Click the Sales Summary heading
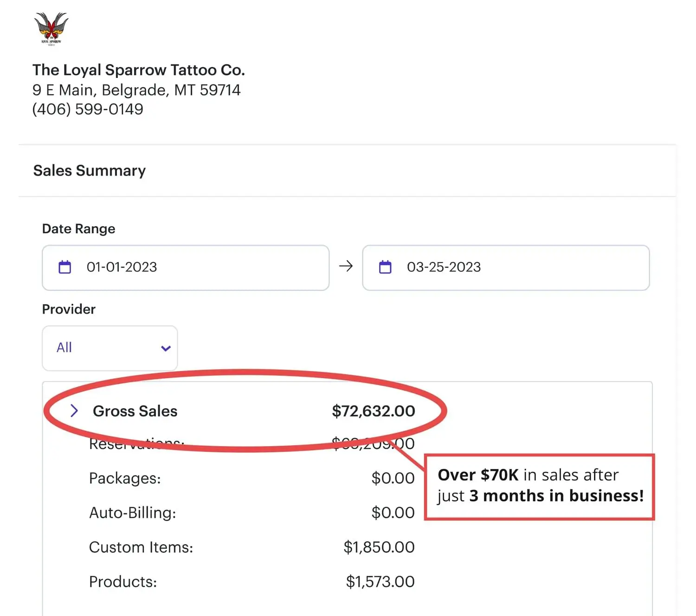Screen dimensions: 696x616 (x=90, y=171)
